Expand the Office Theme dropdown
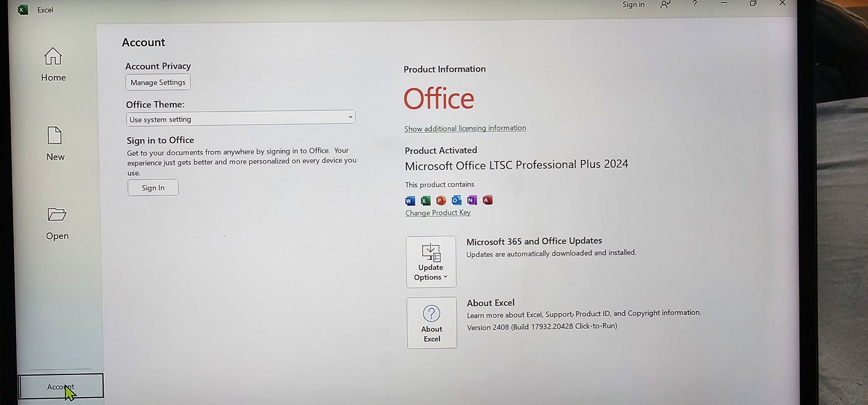 [x=241, y=118]
